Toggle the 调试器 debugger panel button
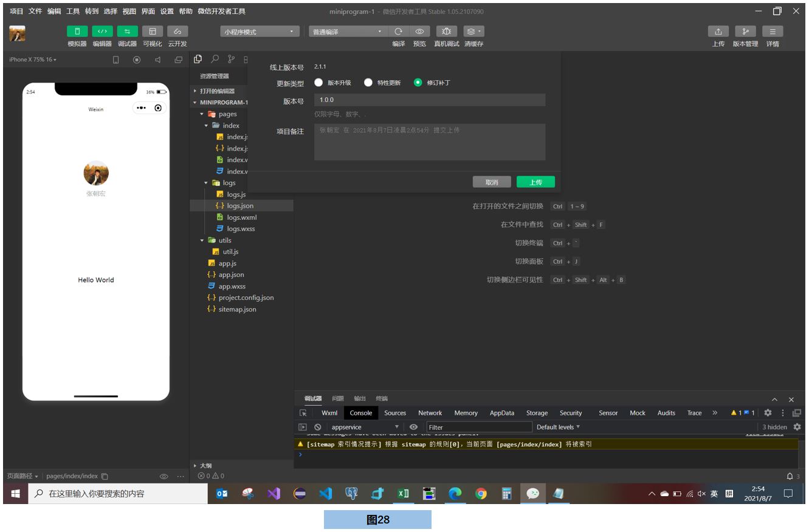This screenshot has height=532, width=809. [x=127, y=31]
